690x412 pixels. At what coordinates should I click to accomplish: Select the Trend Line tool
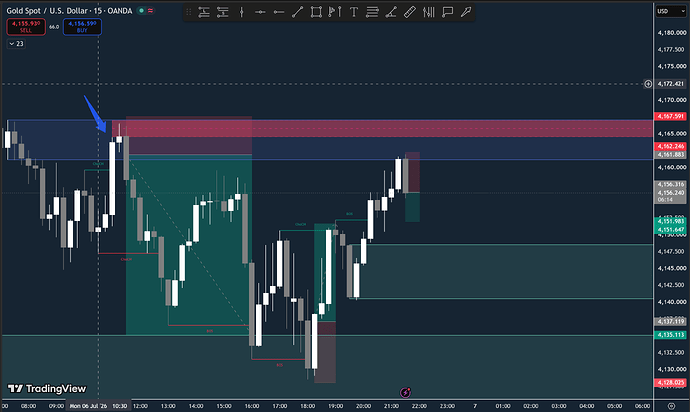coord(297,12)
